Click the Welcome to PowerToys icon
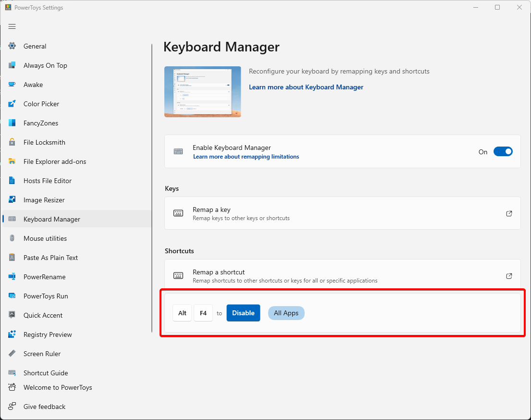Viewport: 531px width, 420px height. coord(12,387)
